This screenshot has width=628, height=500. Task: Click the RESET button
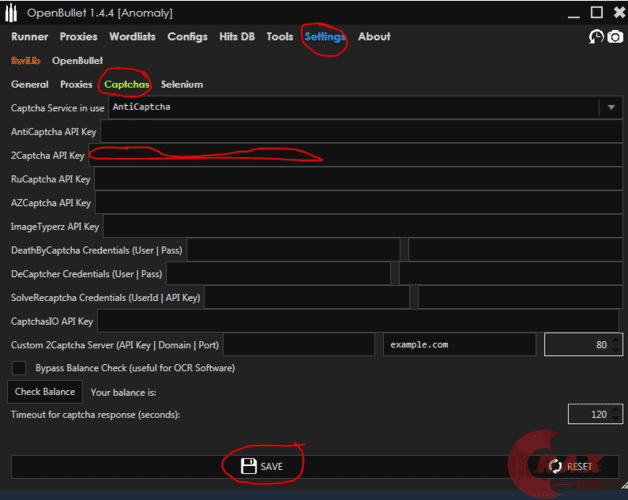(572, 466)
